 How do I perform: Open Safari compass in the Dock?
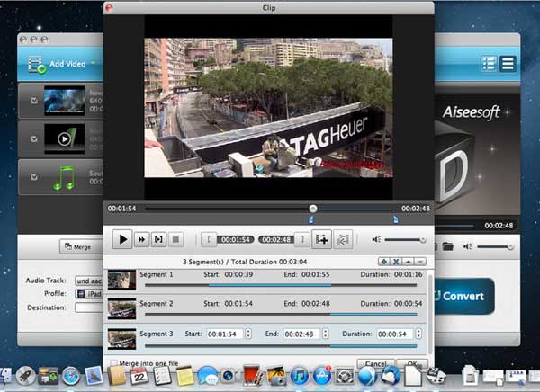click(71, 376)
